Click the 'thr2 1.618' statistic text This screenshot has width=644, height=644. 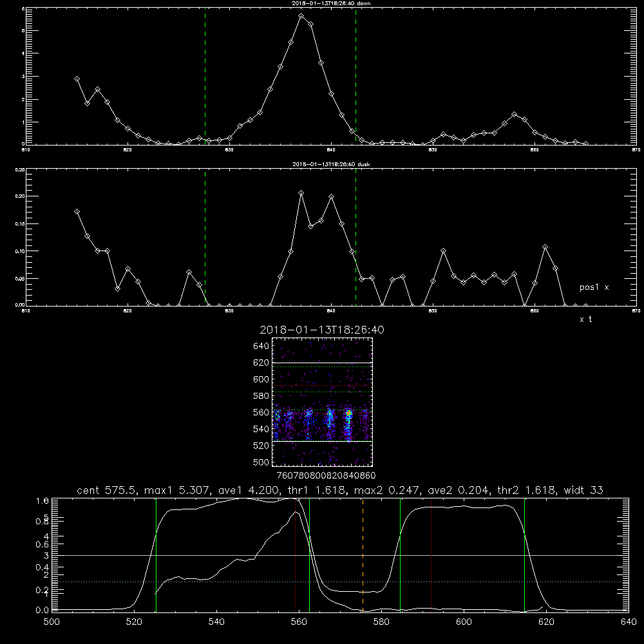(527, 490)
